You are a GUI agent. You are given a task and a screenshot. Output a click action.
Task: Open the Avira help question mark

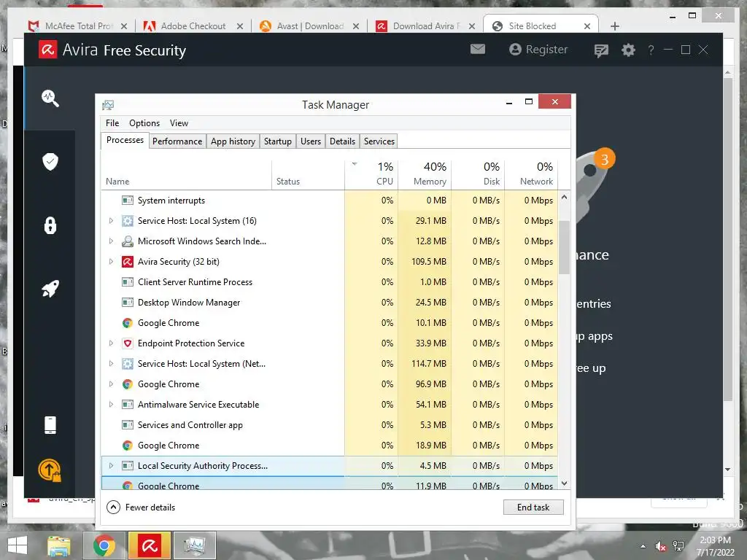coord(651,50)
